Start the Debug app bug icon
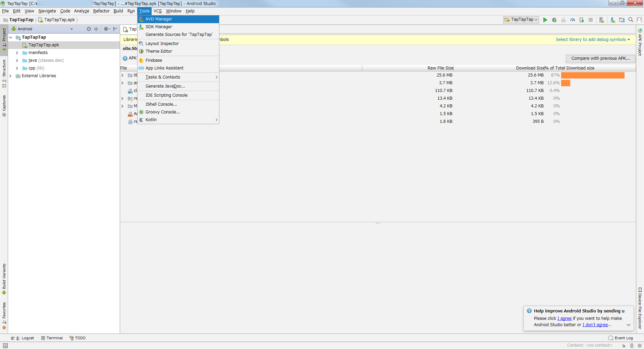The image size is (644, 349). click(x=554, y=20)
